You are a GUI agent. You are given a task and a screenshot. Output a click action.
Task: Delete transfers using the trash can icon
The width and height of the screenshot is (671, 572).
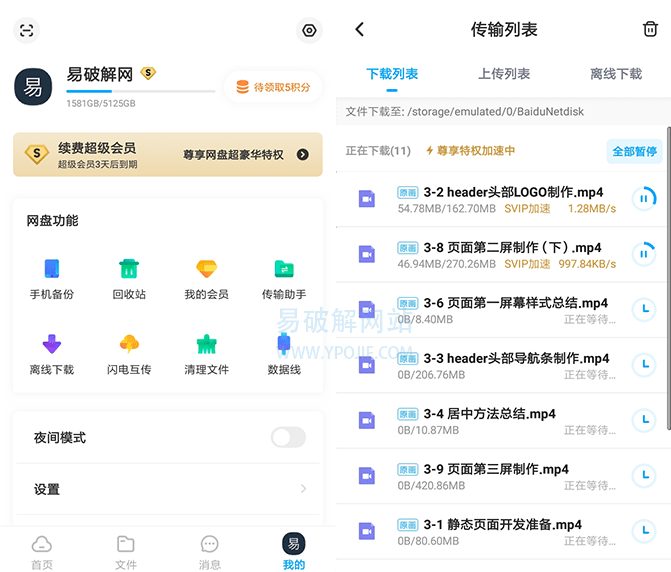pyautogui.click(x=650, y=30)
